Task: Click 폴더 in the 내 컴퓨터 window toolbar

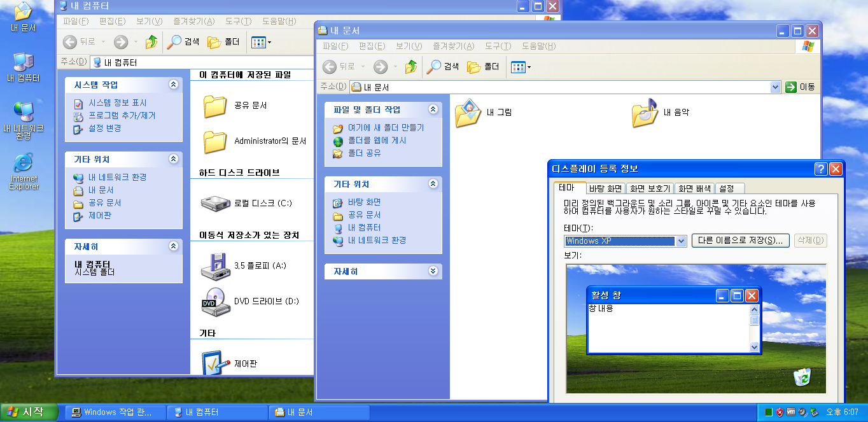Action: [x=223, y=42]
